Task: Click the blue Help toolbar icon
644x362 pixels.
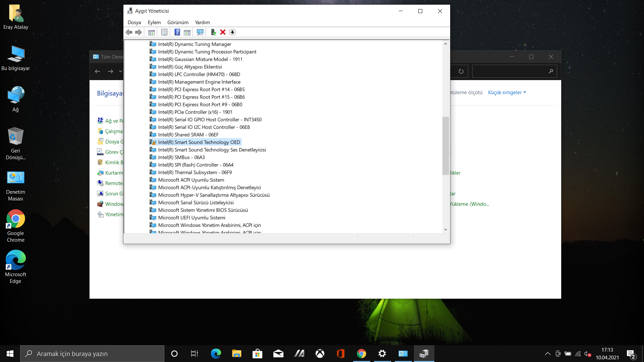Action: point(177,32)
